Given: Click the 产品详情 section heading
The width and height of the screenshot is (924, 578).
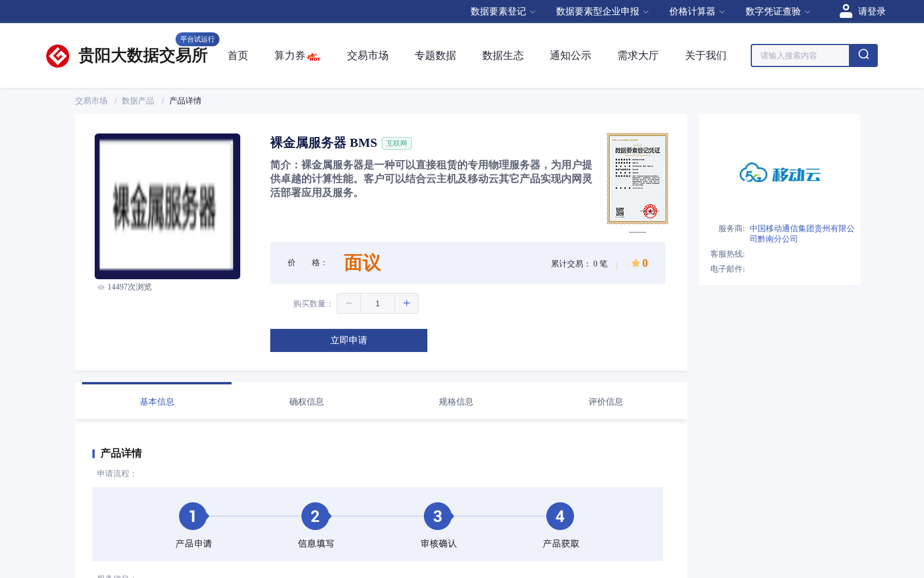Looking at the screenshot, I should (x=121, y=453).
